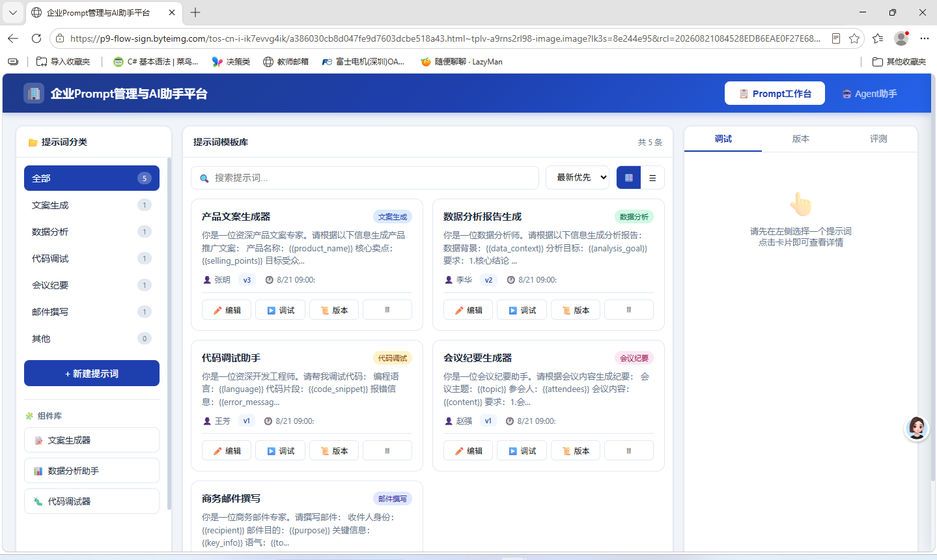
Task: Open the 会议纪要生成器 card title
Action: (x=477, y=358)
